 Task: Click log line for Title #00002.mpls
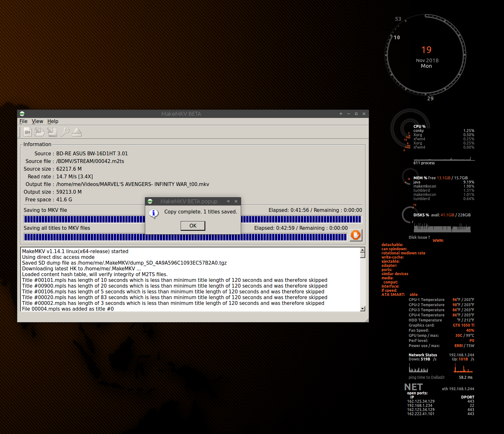pos(173,303)
